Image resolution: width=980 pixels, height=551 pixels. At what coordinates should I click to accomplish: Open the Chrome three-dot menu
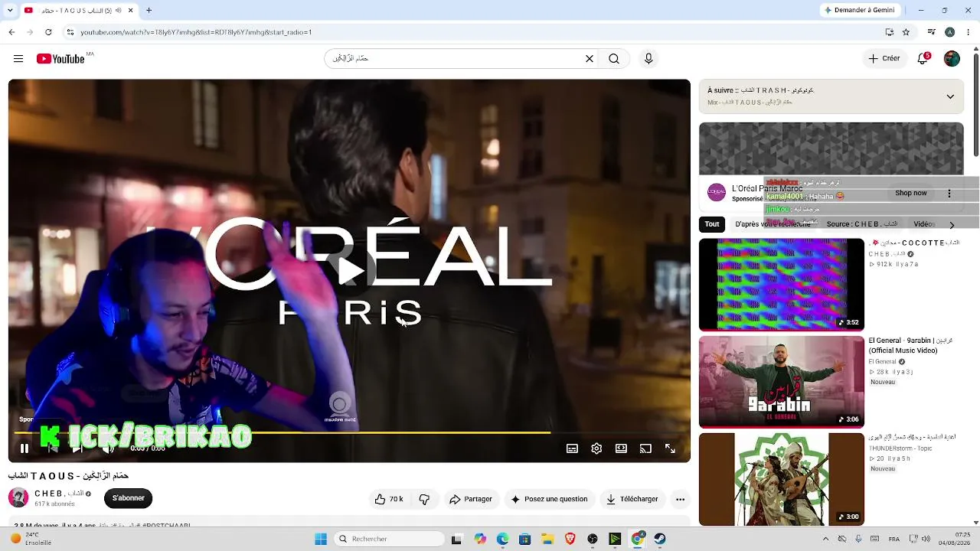pyautogui.click(x=967, y=32)
